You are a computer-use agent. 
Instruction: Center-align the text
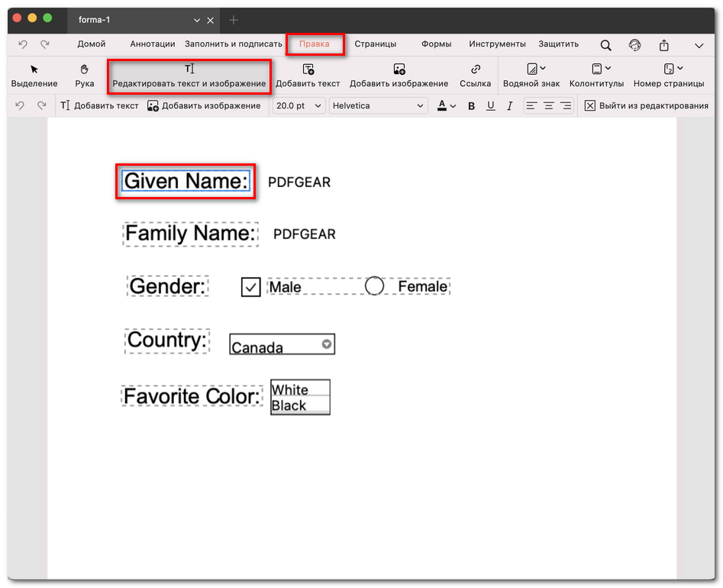[x=548, y=106]
